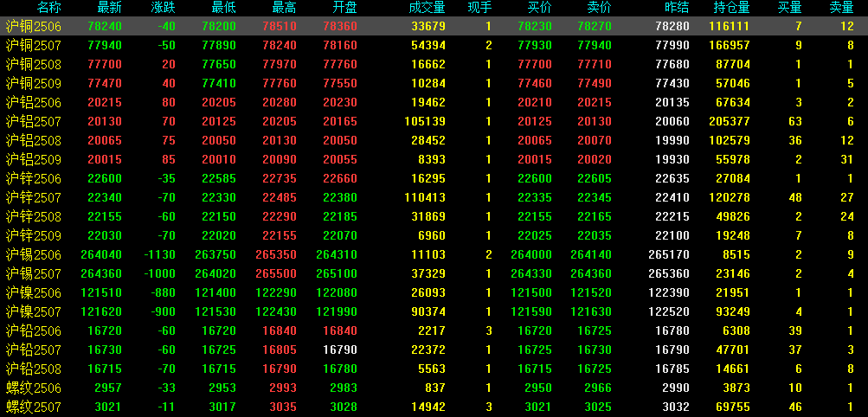This screenshot has width=868, height=417.
Task: Click the 现手 column header
Action: 479,7
